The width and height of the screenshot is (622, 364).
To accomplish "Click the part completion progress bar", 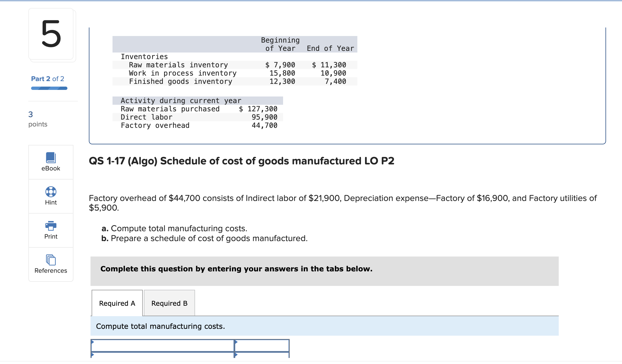I will 49,88.
